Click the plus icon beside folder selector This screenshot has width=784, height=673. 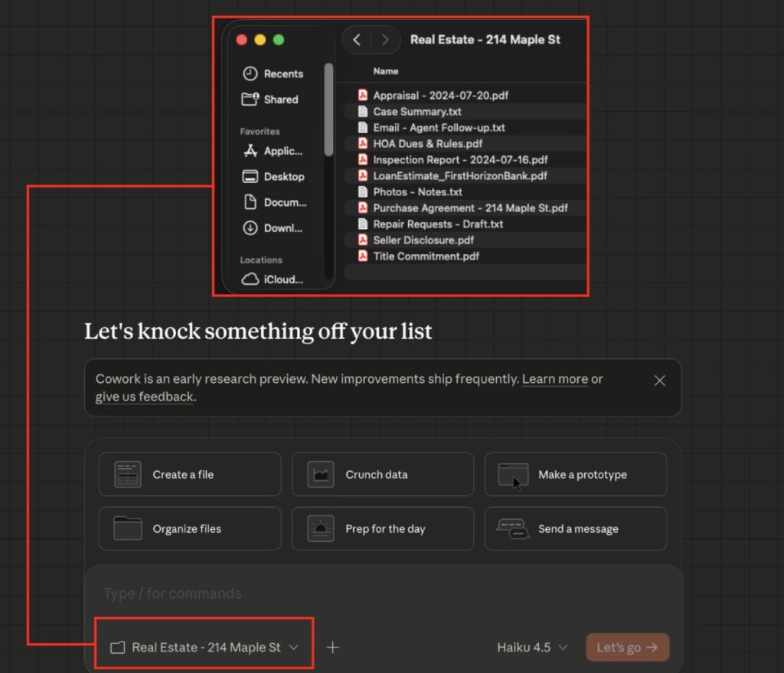click(332, 648)
